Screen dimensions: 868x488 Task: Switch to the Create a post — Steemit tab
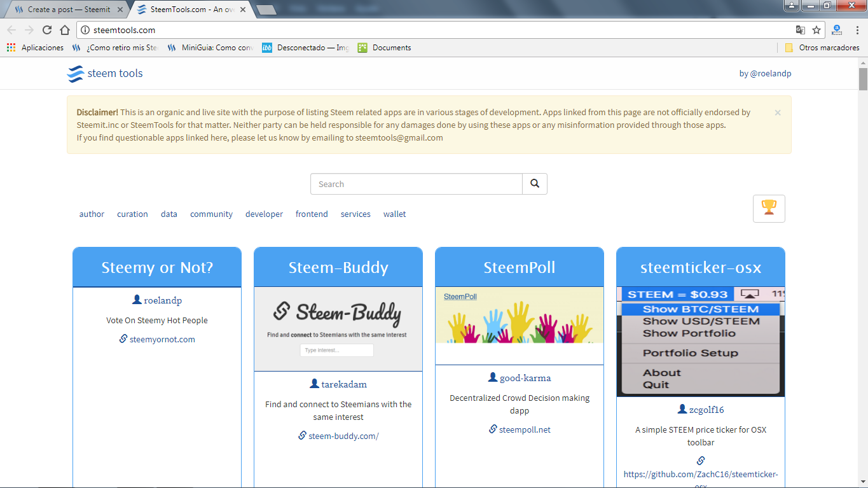point(65,10)
